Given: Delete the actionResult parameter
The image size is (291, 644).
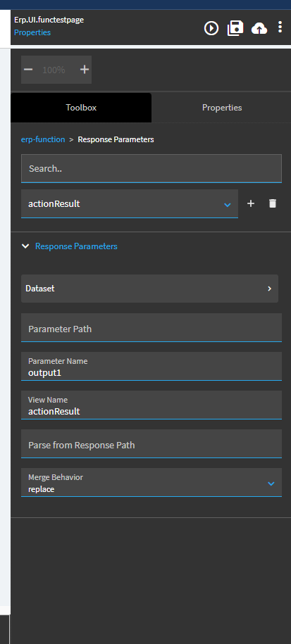Looking at the screenshot, I should point(273,203).
